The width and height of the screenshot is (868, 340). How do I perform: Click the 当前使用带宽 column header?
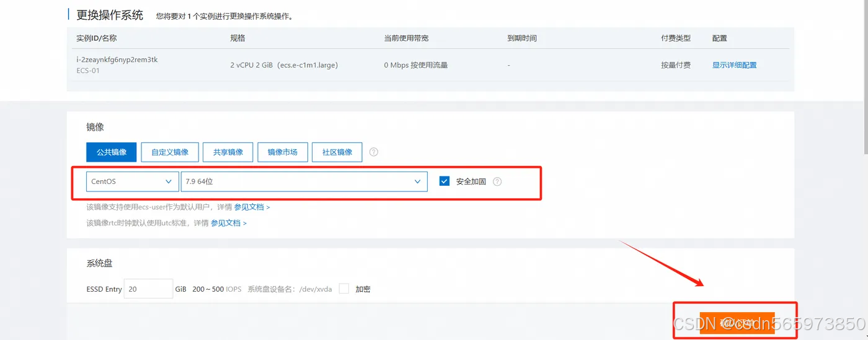point(406,38)
